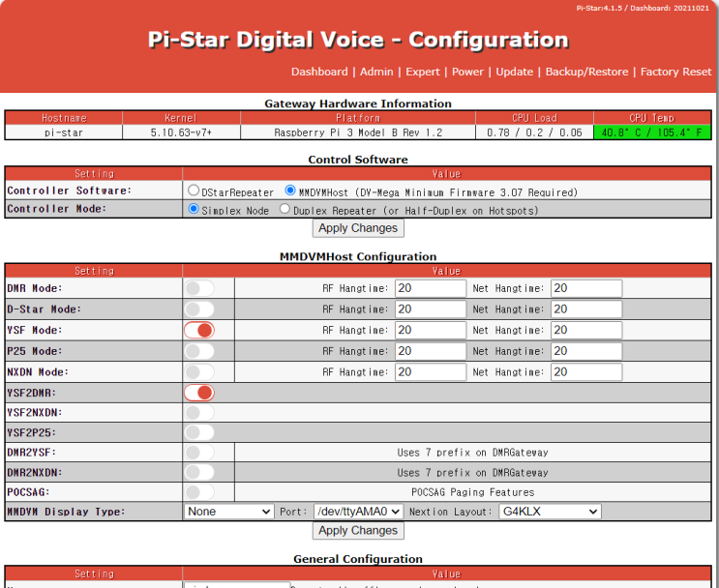
Task: Click D-Star RF Hangtime field
Action: 431,309
